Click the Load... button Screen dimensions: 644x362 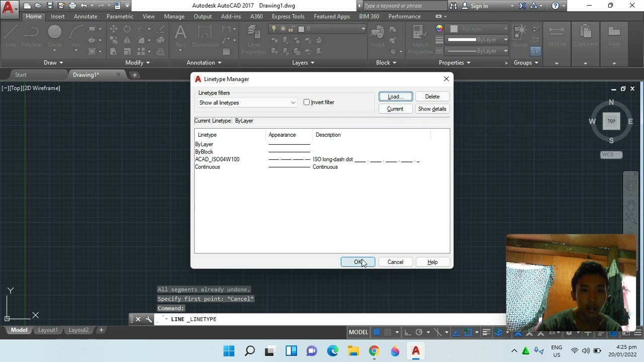395,97
